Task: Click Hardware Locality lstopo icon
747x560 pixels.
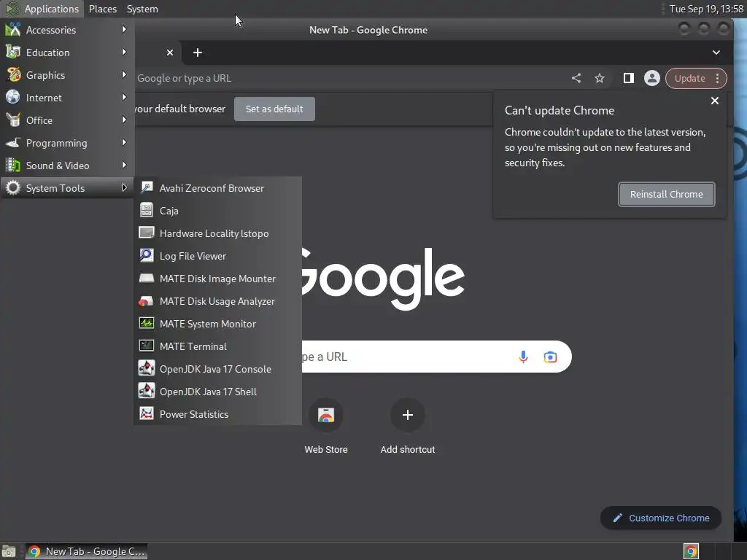Action: (146, 233)
